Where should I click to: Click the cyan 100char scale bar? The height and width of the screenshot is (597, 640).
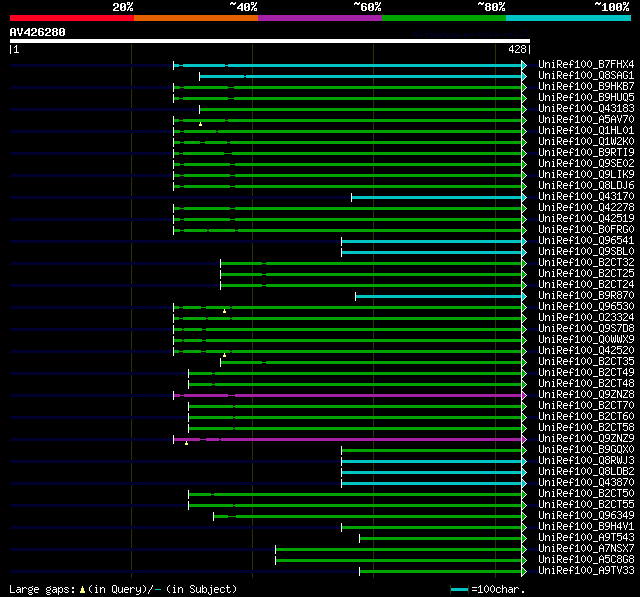(459, 589)
